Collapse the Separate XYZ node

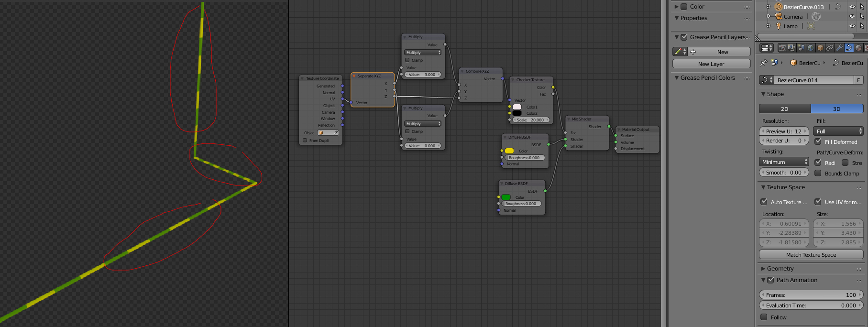[x=355, y=76]
